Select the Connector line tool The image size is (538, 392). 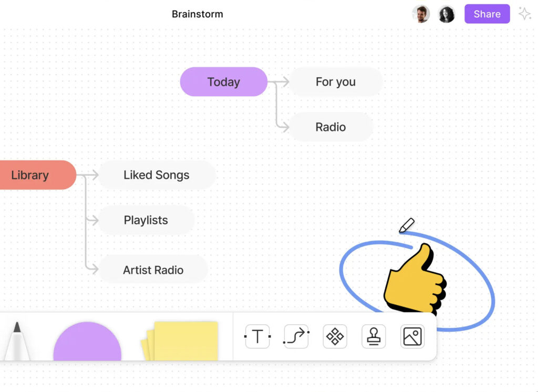click(x=296, y=336)
